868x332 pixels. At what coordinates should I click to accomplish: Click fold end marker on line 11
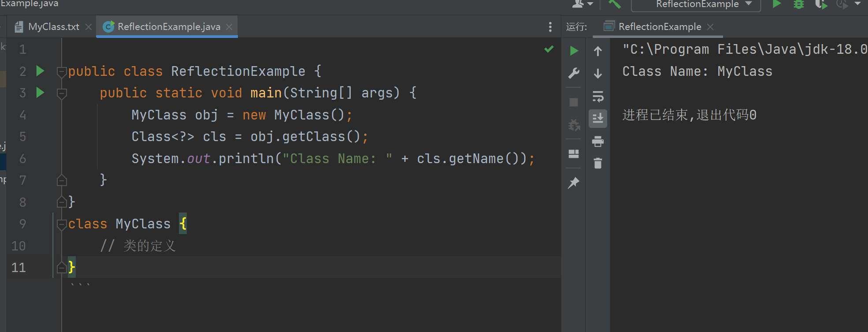62,267
